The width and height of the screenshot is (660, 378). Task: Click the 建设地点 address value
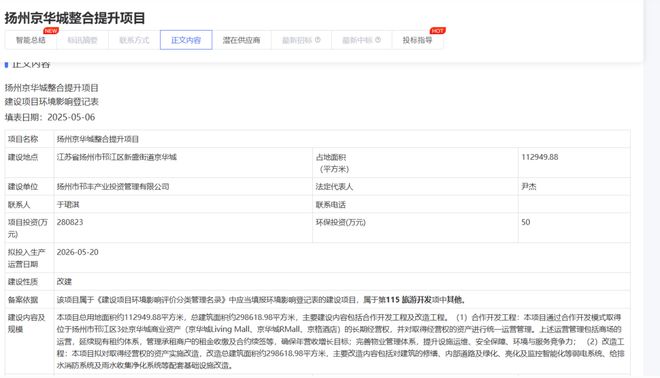(x=117, y=157)
